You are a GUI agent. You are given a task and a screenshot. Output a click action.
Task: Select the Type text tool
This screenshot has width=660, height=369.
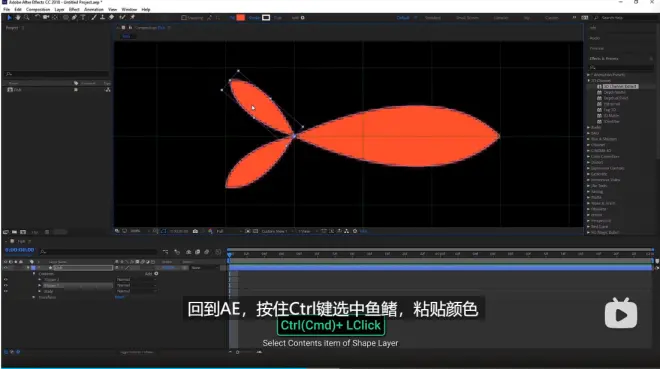point(82,17)
